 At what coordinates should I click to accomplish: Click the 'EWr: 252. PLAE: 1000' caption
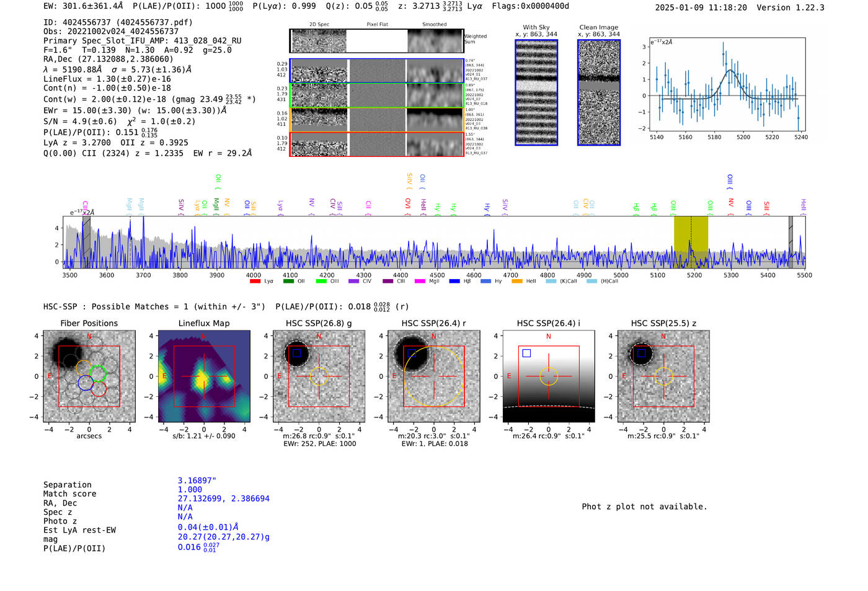(320, 444)
